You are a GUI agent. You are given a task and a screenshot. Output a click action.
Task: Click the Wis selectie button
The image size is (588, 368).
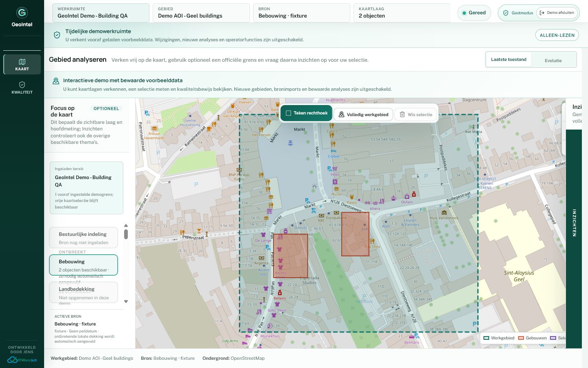(x=416, y=114)
